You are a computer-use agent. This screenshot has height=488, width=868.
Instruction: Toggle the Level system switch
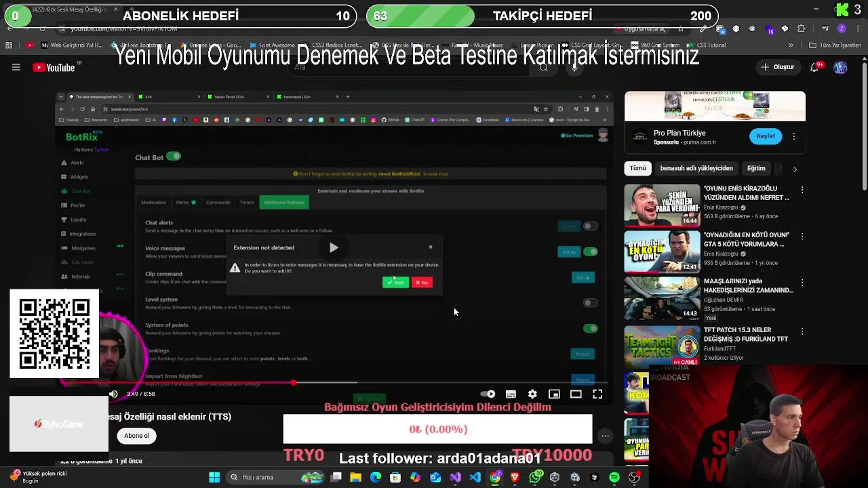tap(591, 303)
